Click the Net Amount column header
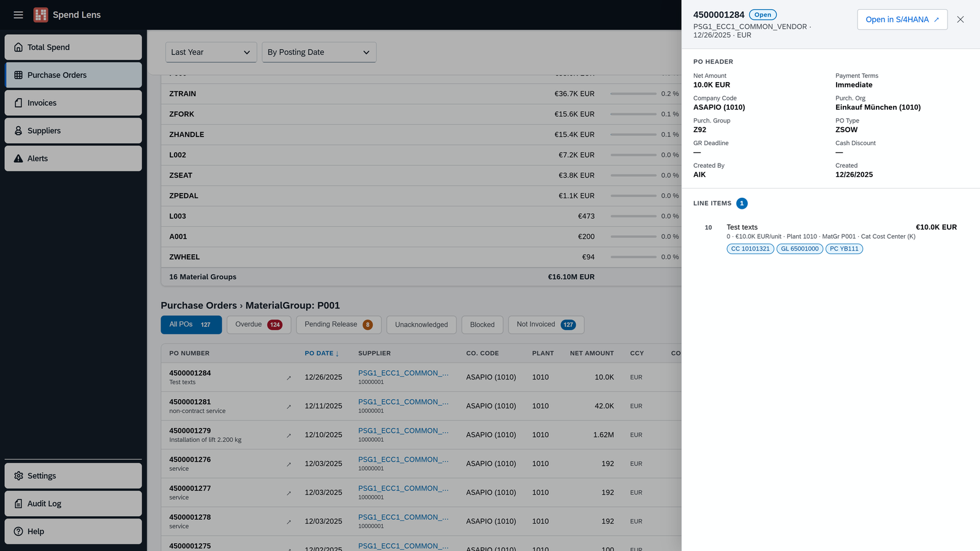The image size is (980, 551). point(592,353)
